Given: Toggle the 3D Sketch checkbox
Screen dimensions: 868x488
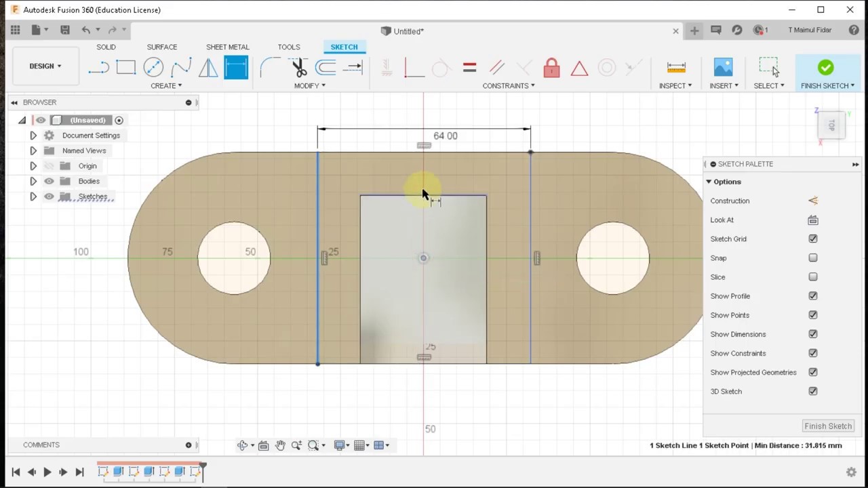Looking at the screenshot, I should 813,391.
